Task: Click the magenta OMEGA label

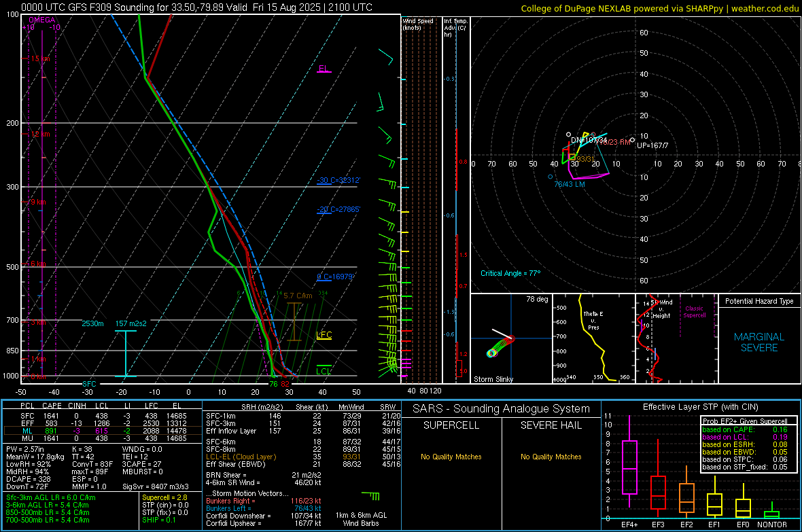Action: 42,20
